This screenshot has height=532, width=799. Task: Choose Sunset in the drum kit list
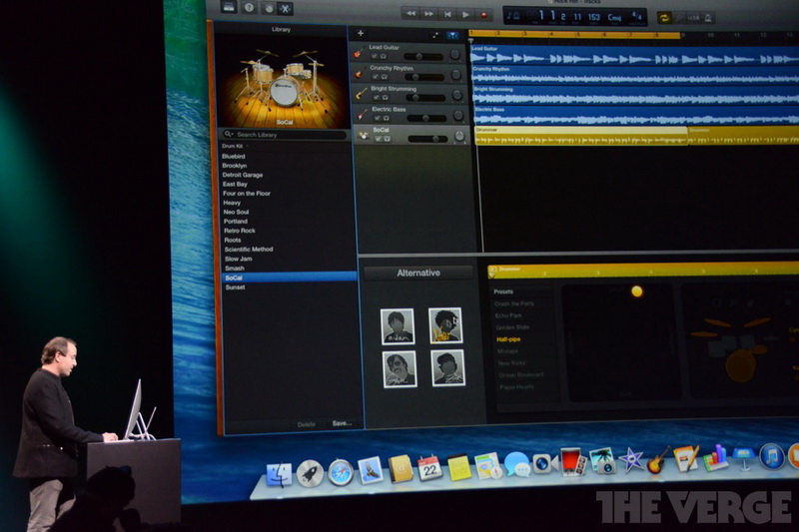pyautogui.click(x=236, y=287)
